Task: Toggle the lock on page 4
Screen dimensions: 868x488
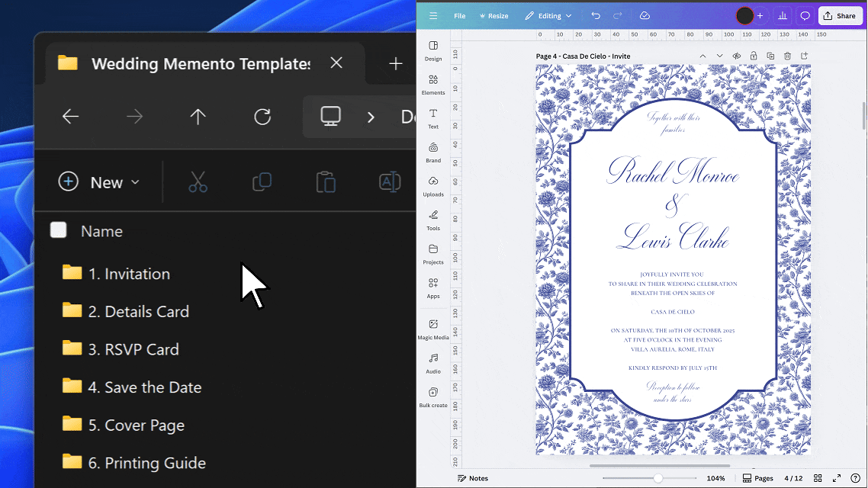Action: point(754,56)
